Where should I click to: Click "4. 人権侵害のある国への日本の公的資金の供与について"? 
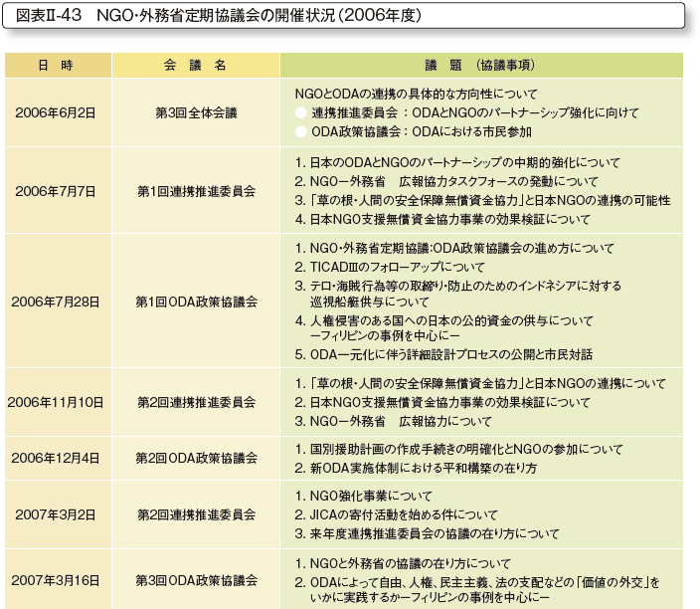(443, 320)
